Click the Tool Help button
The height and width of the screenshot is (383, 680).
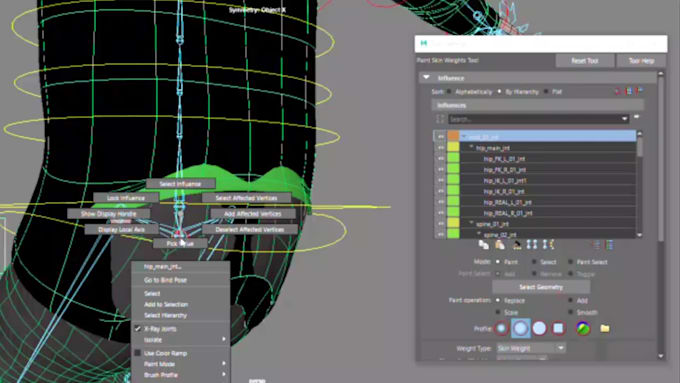(641, 61)
